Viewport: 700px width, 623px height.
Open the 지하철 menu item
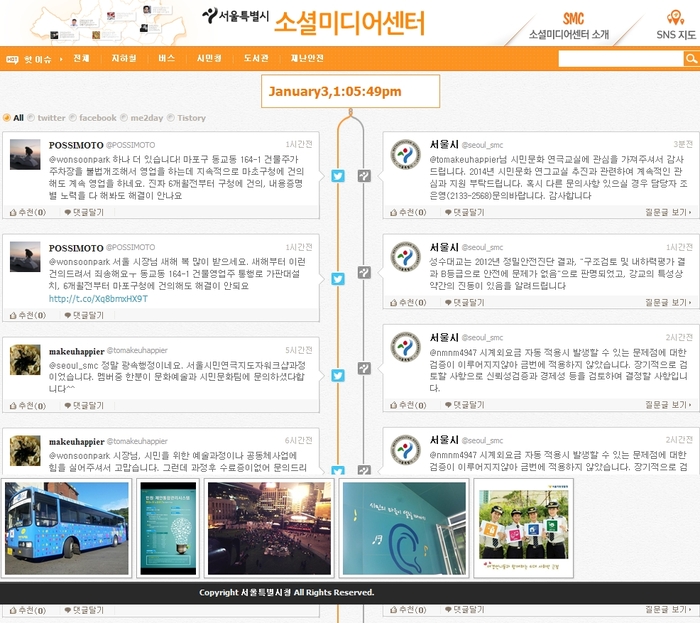coord(124,59)
